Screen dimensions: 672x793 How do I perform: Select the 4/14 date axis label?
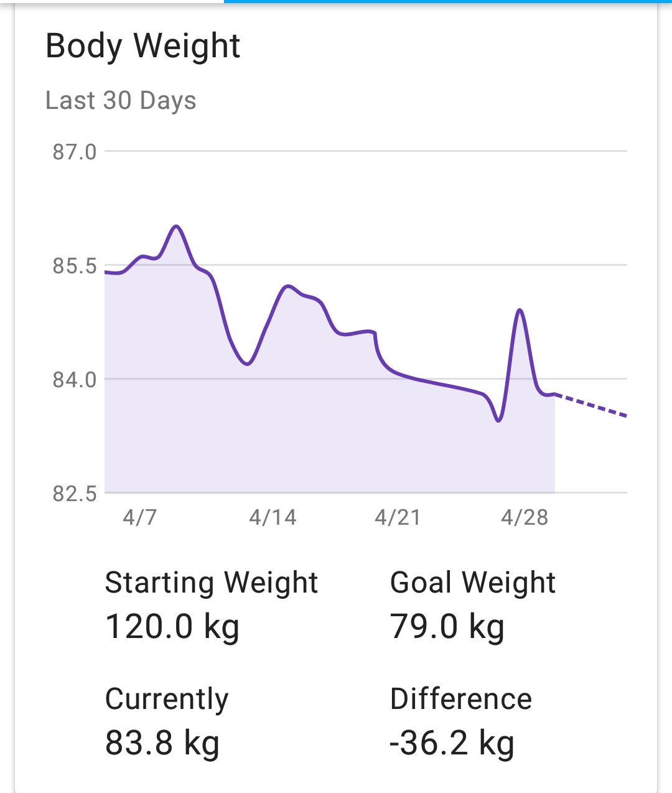pyautogui.click(x=273, y=517)
